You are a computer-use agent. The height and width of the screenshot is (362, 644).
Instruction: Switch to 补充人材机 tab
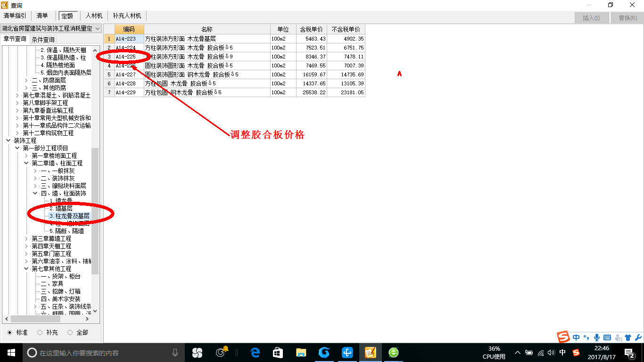pyautogui.click(x=127, y=16)
